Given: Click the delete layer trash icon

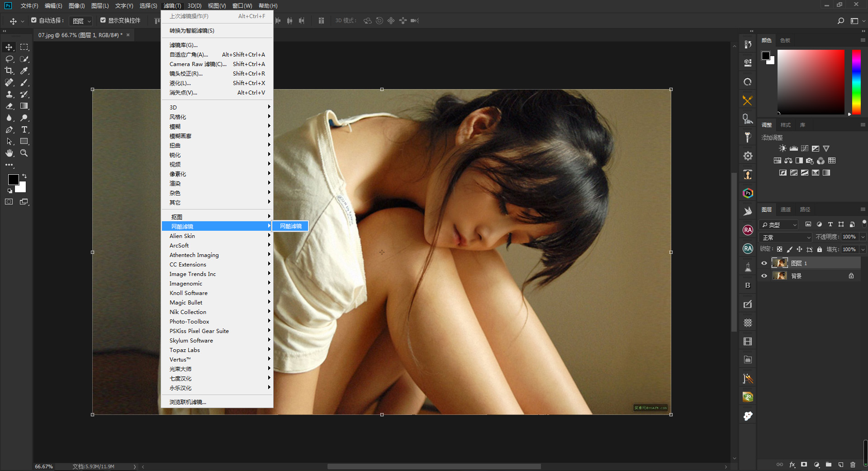Looking at the screenshot, I should [853, 465].
